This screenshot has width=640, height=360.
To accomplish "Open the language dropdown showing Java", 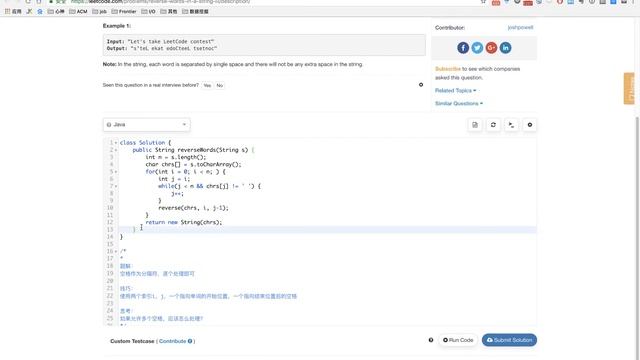I will coord(147,125).
